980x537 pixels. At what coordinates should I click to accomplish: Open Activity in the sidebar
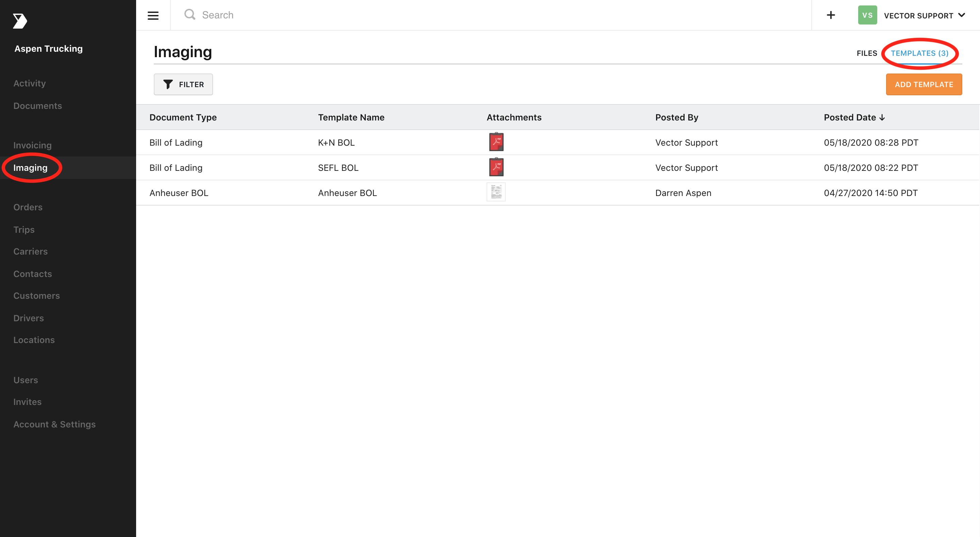(30, 83)
